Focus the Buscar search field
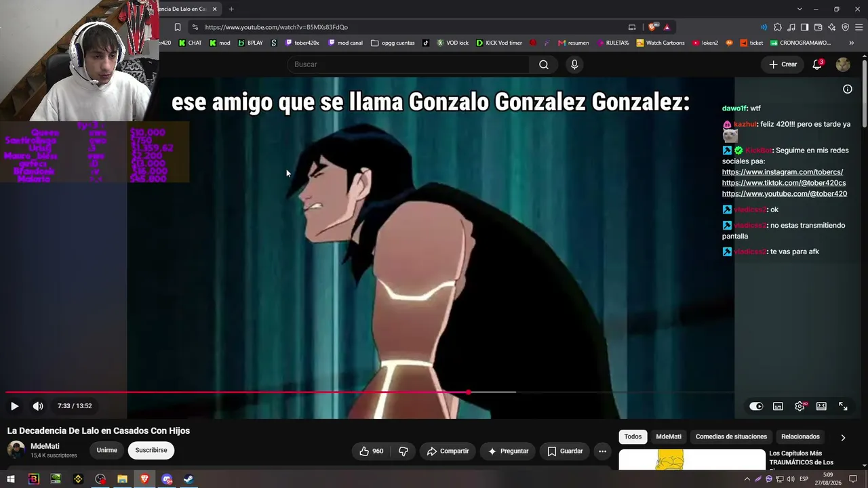The width and height of the screenshot is (868, 488). 408,64
